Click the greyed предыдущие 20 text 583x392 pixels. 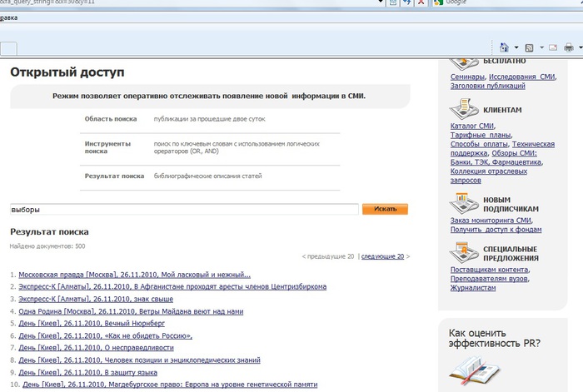(x=331, y=256)
